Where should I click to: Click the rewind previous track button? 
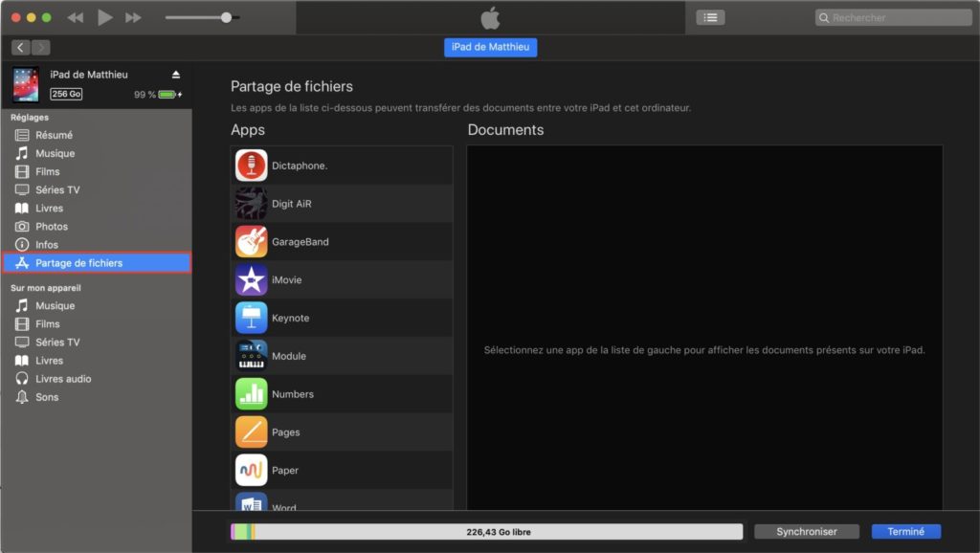[x=76, y=17]
